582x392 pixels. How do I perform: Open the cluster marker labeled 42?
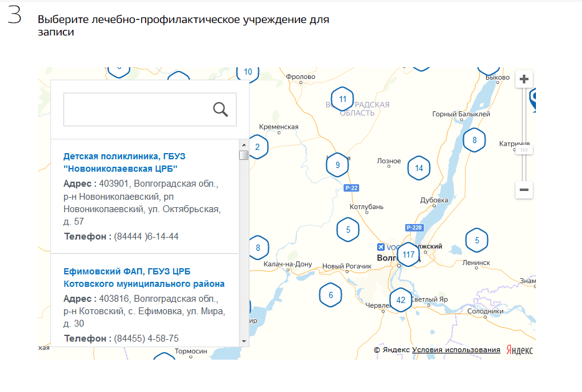pyautogui.click(x=400, y=300)
